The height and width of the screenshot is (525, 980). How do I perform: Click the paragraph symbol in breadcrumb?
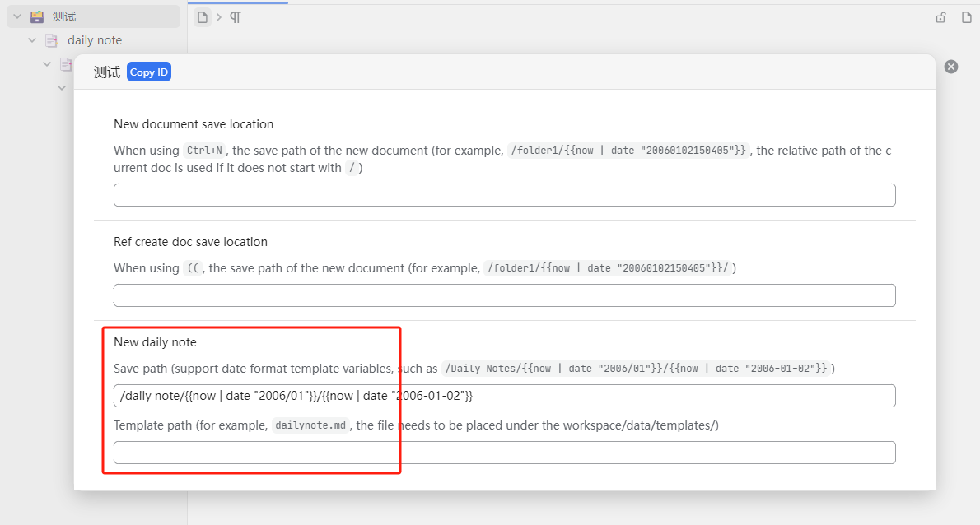[x=236, y=17]
